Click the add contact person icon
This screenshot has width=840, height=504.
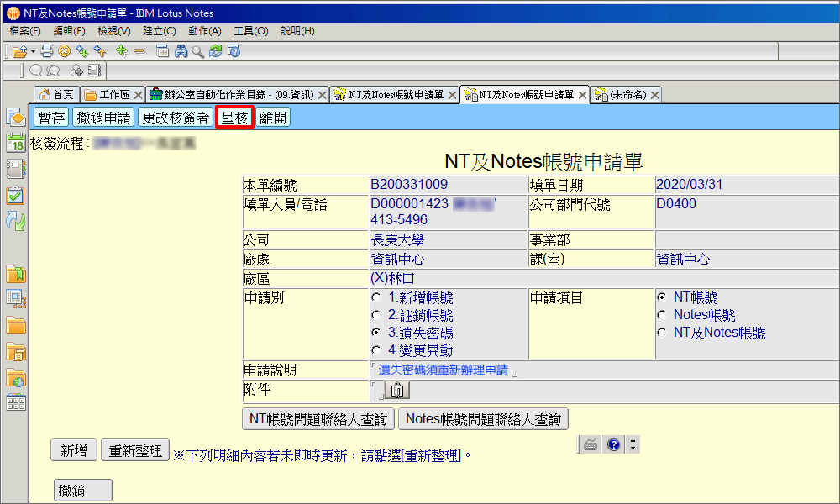76,71
